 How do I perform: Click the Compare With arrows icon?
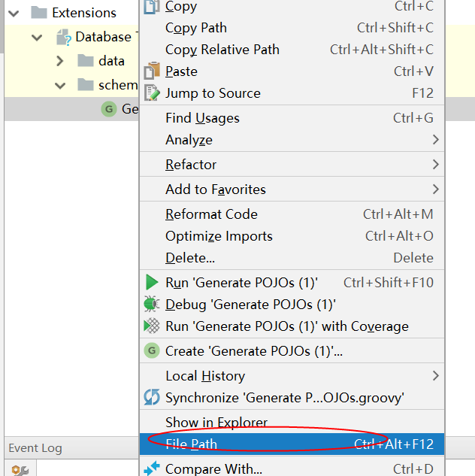[x=152, y=468]
